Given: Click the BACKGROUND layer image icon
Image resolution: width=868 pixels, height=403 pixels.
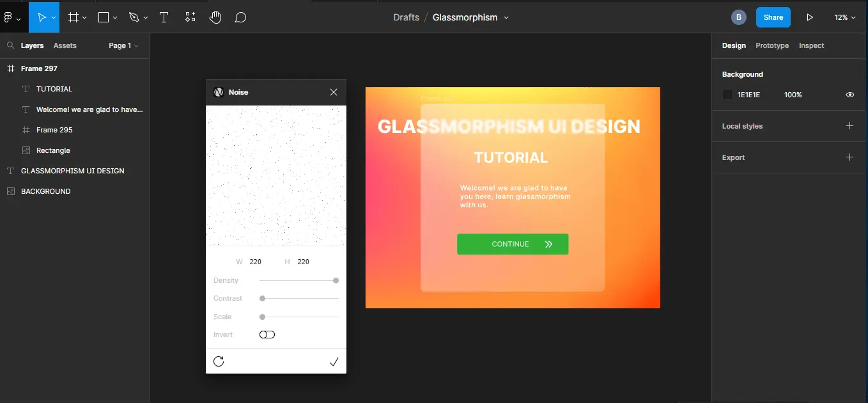Looking at the screenshot, I should coord(11,191).
